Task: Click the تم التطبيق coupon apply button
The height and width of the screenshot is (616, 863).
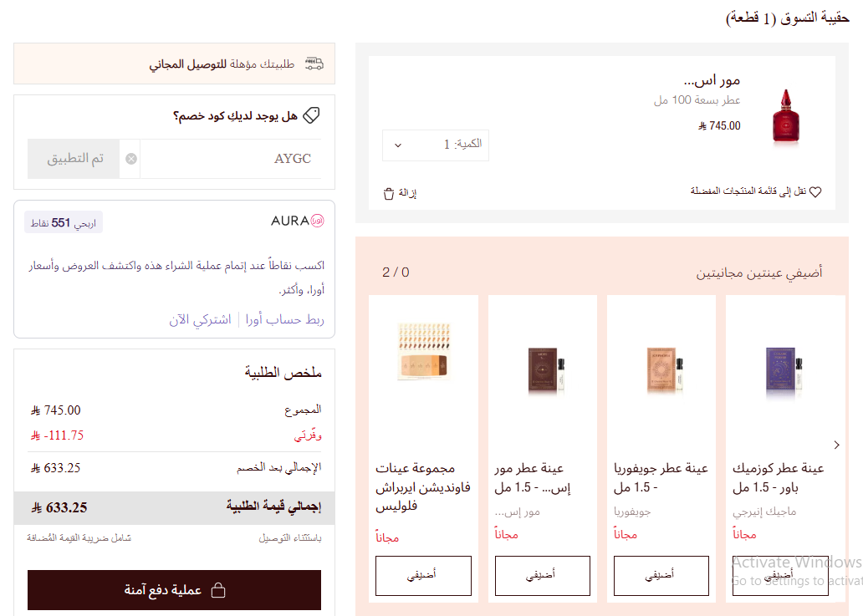Action: point(74,158)
